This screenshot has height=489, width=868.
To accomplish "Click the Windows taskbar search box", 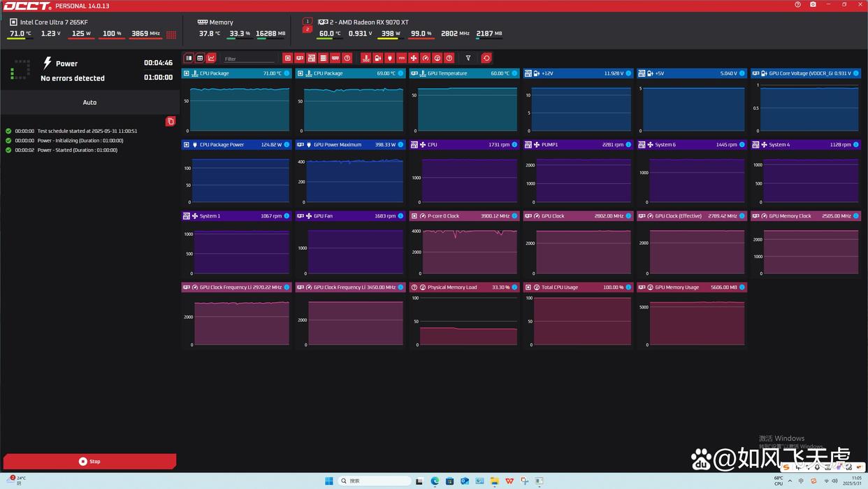I will [x=374, y=481].
